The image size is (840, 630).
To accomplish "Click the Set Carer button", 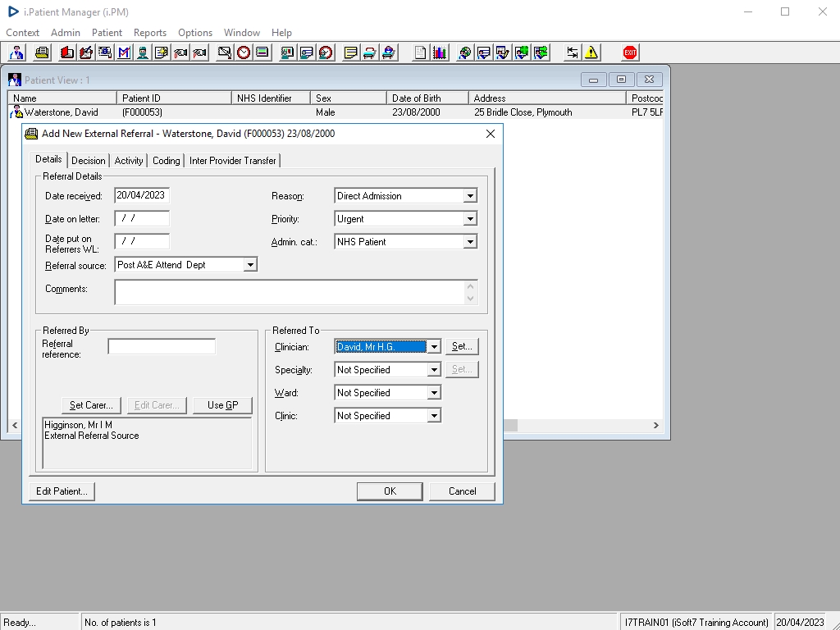I will (x=91, y=405).
